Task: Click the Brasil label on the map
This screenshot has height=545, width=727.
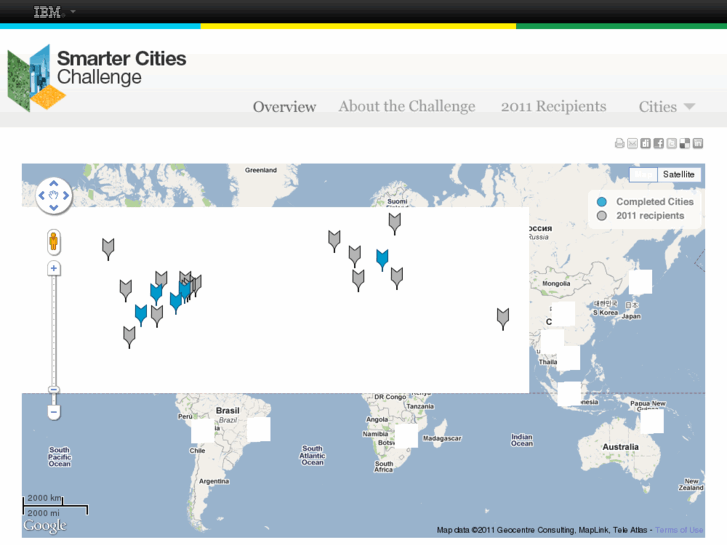Action: tap(228, 410)
